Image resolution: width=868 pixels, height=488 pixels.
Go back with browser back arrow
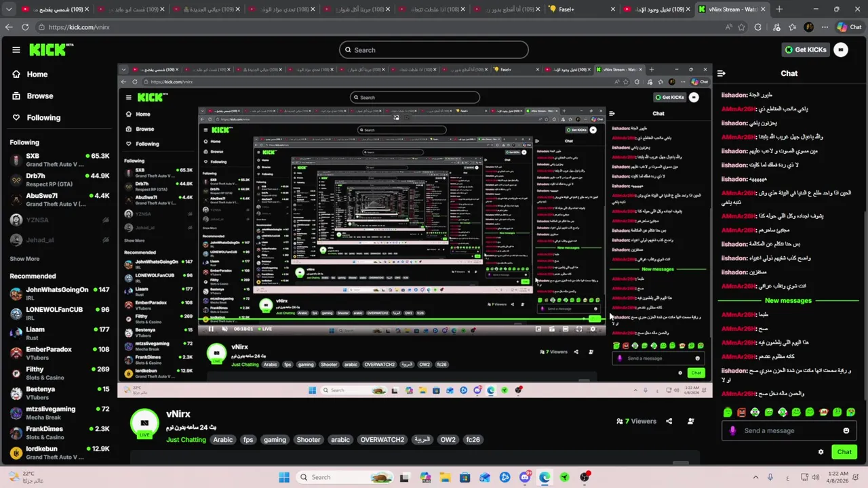tap(9, 27)
